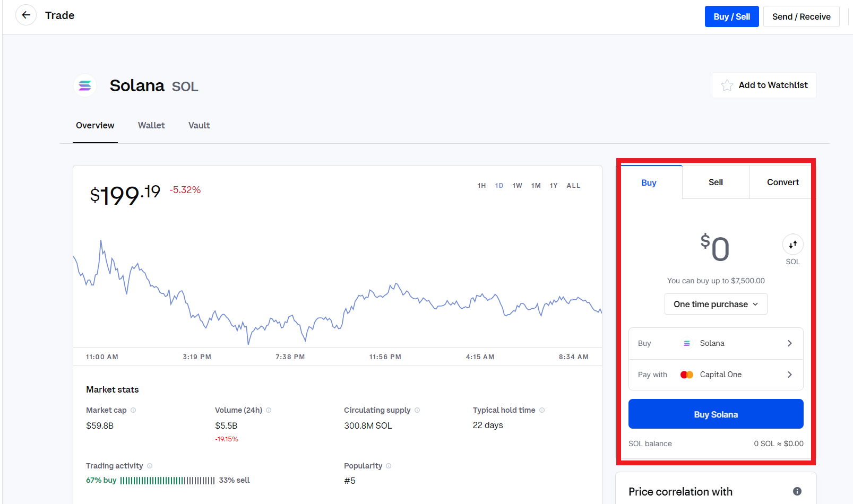Click the Price correlation with heading
Screen dimensions: 853x504
click(680, 492)
